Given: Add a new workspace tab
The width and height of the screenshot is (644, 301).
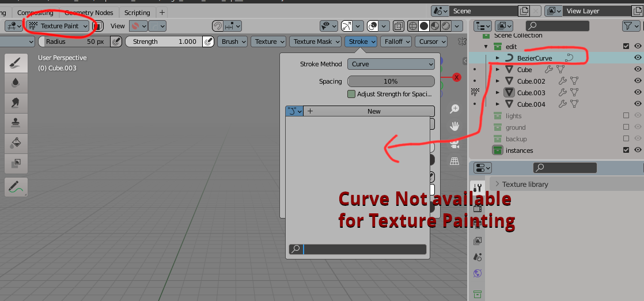Looking at the screenshot, I should 162,12.
